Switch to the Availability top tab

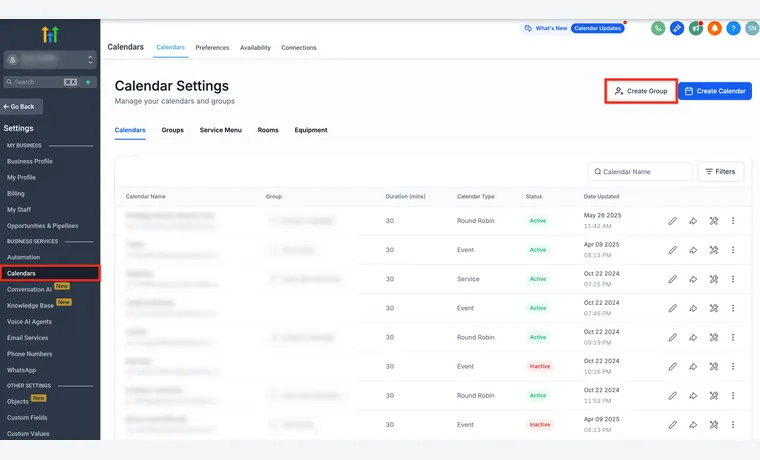pyautogui.click(x=255, y=48)
